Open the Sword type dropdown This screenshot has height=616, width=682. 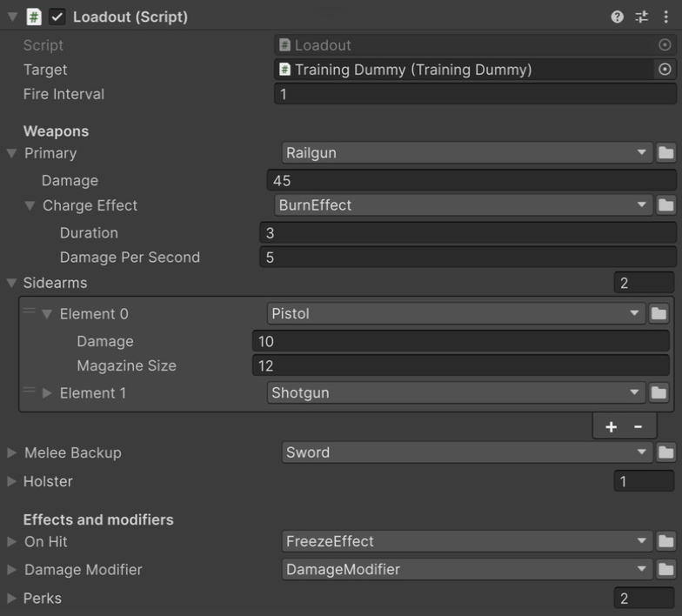(467, 452)
